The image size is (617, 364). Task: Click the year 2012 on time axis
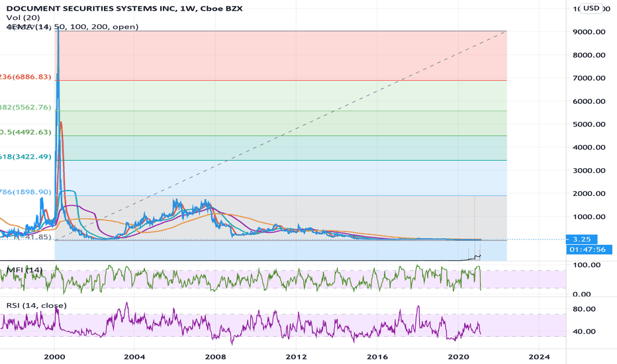tap(297, 357)
